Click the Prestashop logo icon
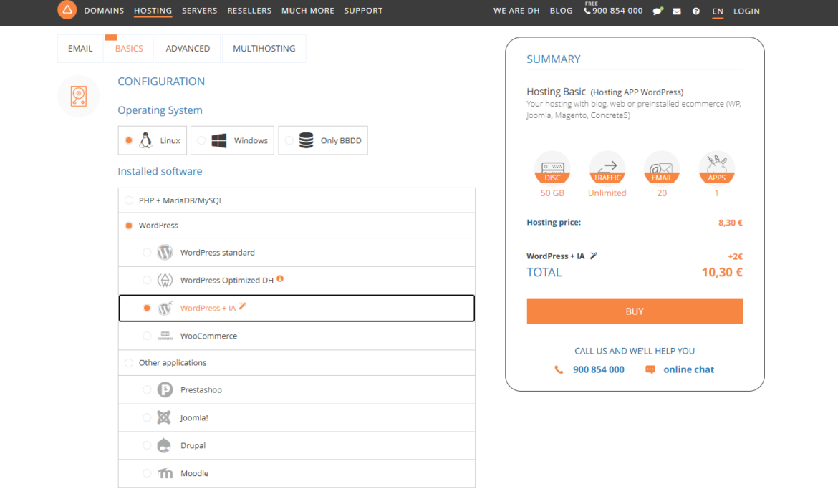The image size is (838, 504). pos(165,389)
